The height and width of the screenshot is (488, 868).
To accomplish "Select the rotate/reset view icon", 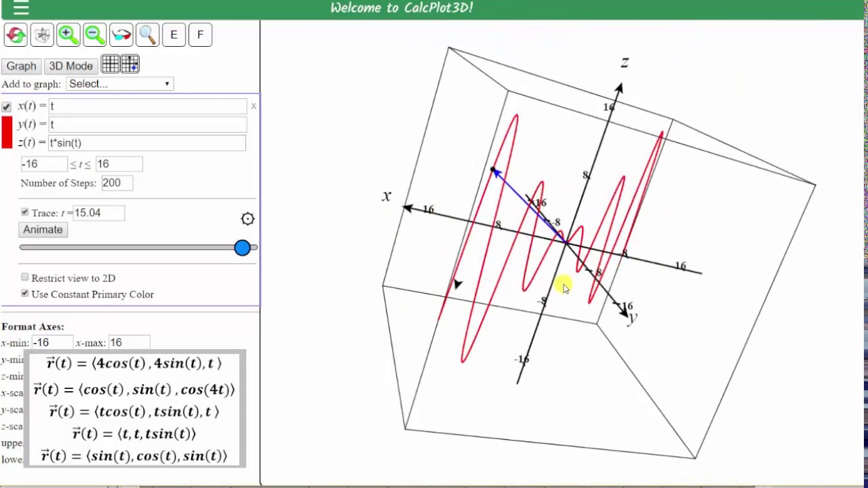I will click(x=16, y=35).
